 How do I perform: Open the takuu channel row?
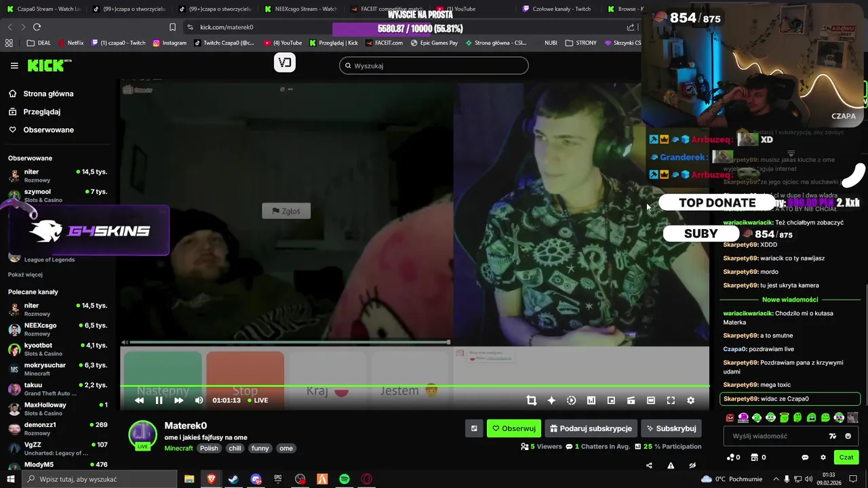[58, 389]
